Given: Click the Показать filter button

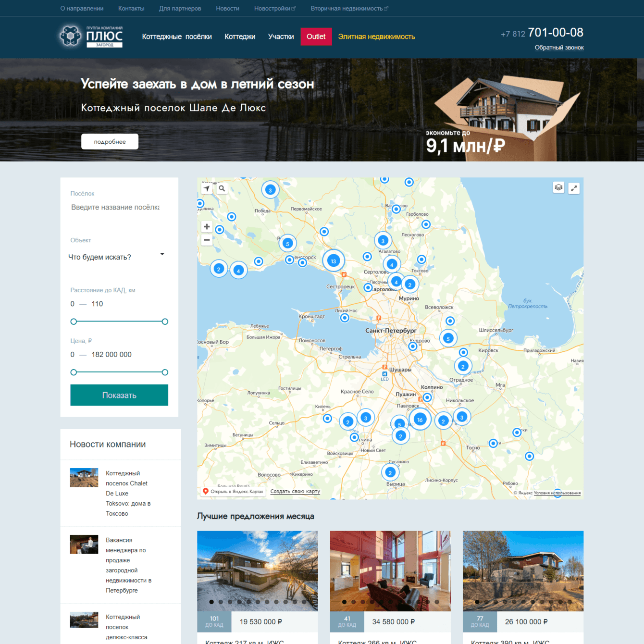Looking at the screenshot, I should [119, 395].
